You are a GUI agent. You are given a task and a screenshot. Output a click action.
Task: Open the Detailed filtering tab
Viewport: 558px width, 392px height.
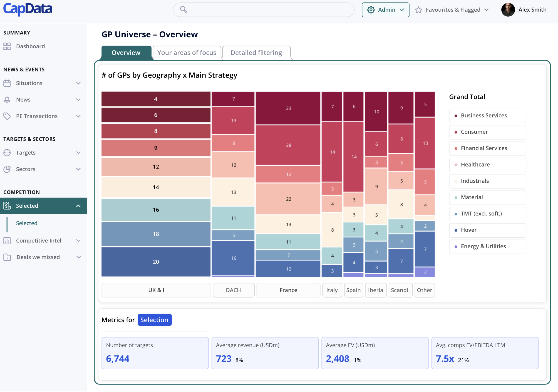[x=256, y=53]
